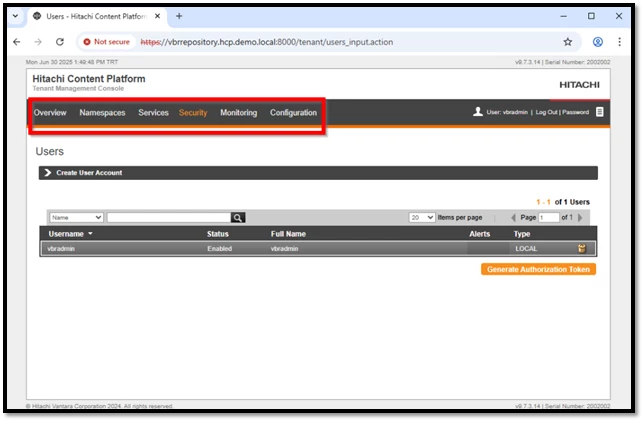
Task: Click Generate Authorization Token button
Action: [x=538, y=270]
